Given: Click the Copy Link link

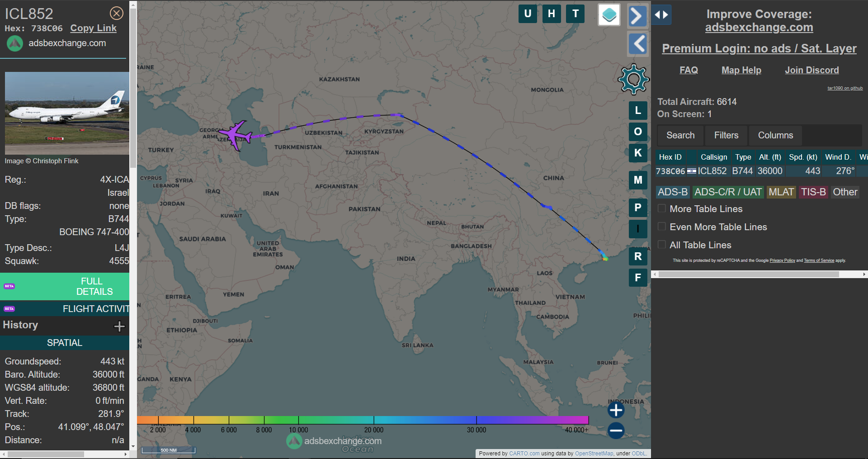Looking at the screenshot, I should click(x=93, y=28).
